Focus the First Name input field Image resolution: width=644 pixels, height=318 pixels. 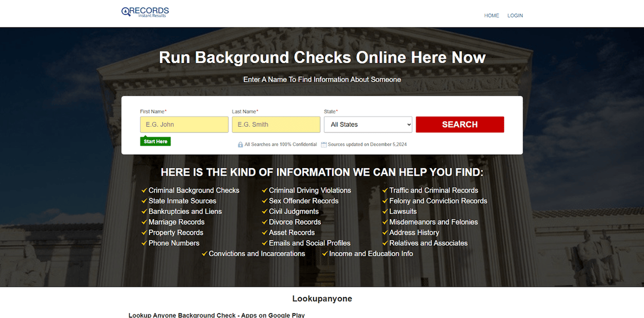click(184, 125)
